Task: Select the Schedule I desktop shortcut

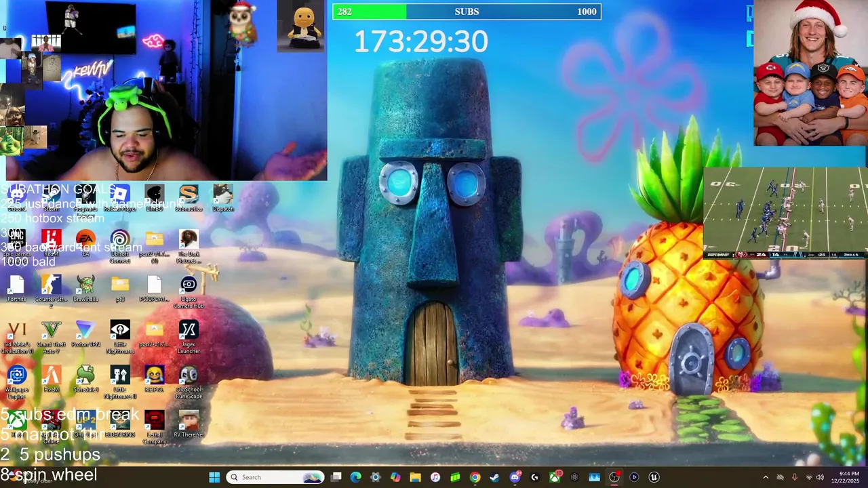Action: click(85, 380)
